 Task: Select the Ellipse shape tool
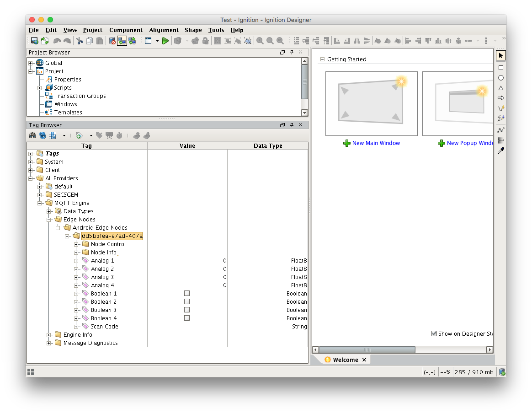pos(501,78)
